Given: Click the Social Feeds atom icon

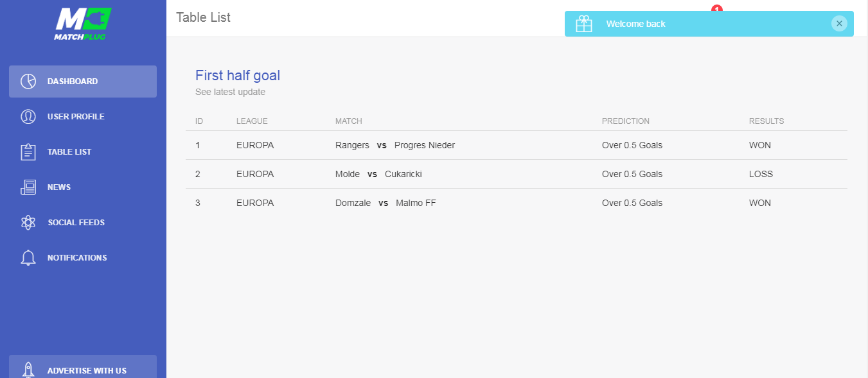Looking at the screenshot, I should pyautogui.click(x=28, y=223).
